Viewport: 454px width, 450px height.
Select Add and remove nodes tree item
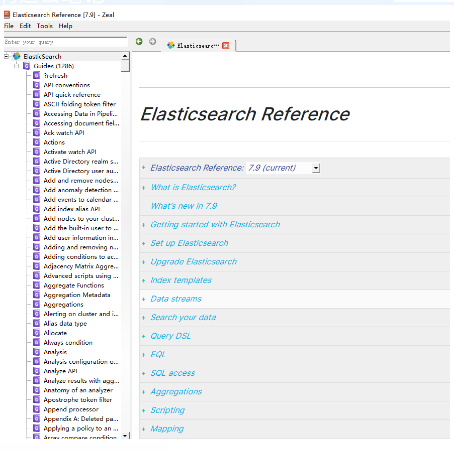81,180
